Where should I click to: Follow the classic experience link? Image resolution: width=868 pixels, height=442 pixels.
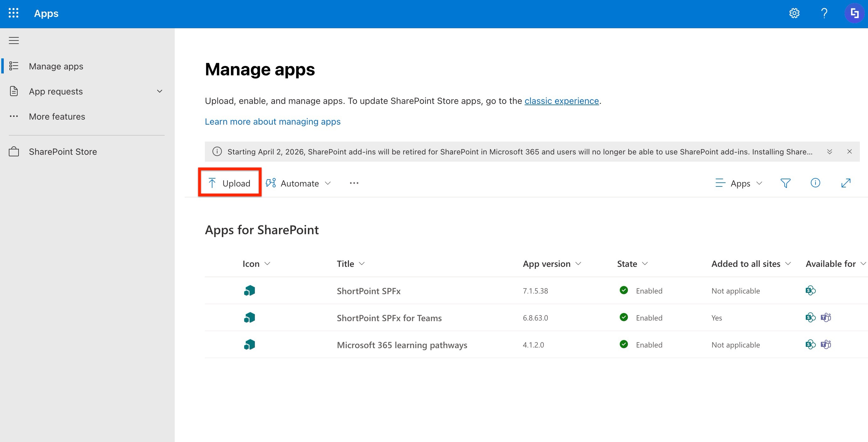tap(561, 101)
